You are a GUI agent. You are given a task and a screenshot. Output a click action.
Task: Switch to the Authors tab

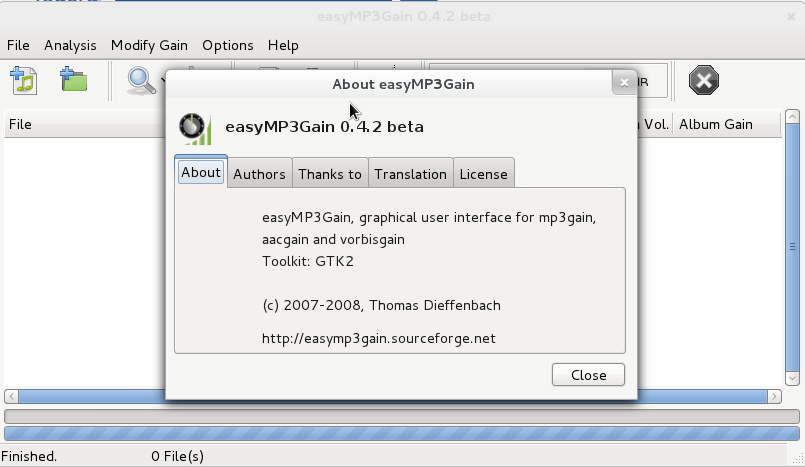coord(259,174)
